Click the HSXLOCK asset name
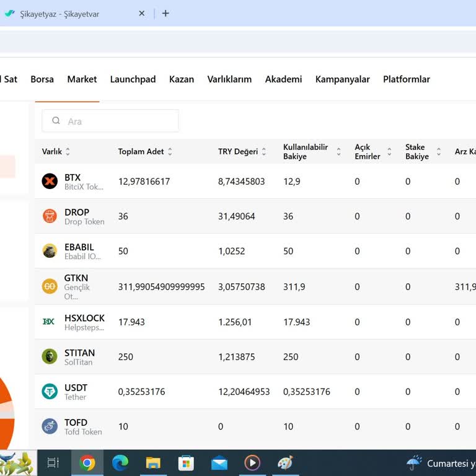Screen dimensions: 476x476 pyautogui.click(x=84, y=318)
